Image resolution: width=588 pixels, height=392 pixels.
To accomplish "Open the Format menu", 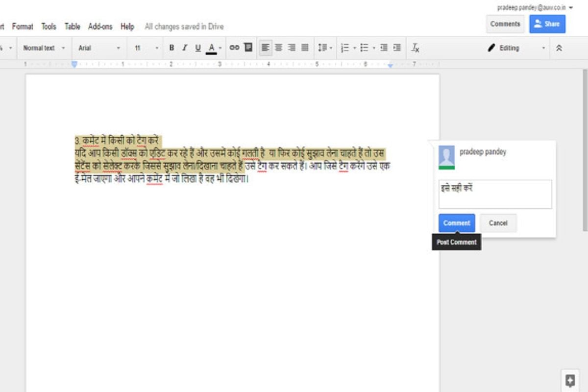I will click(x=23, y=26).
